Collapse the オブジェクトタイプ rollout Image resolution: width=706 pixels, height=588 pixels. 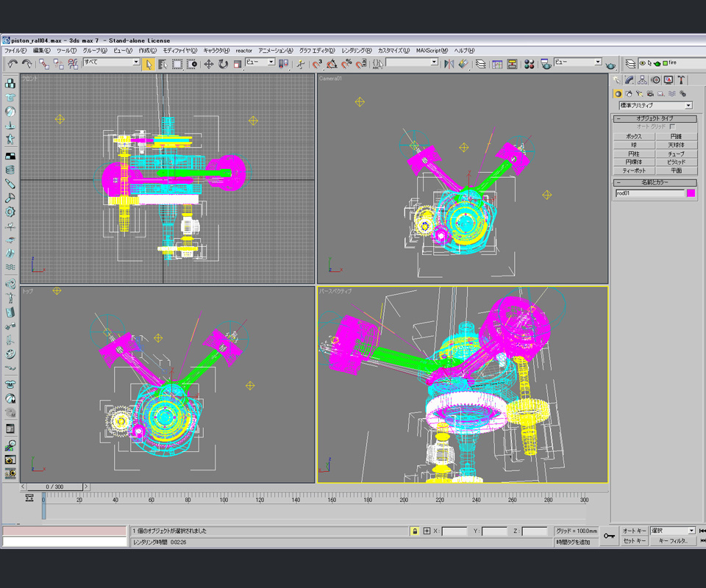point(655,118)
